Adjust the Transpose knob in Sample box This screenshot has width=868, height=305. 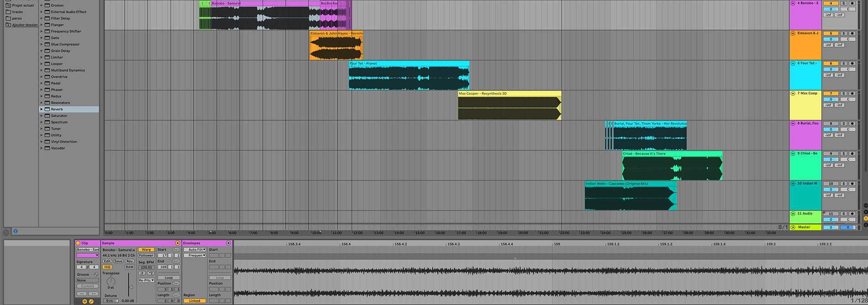coord(111,282)
